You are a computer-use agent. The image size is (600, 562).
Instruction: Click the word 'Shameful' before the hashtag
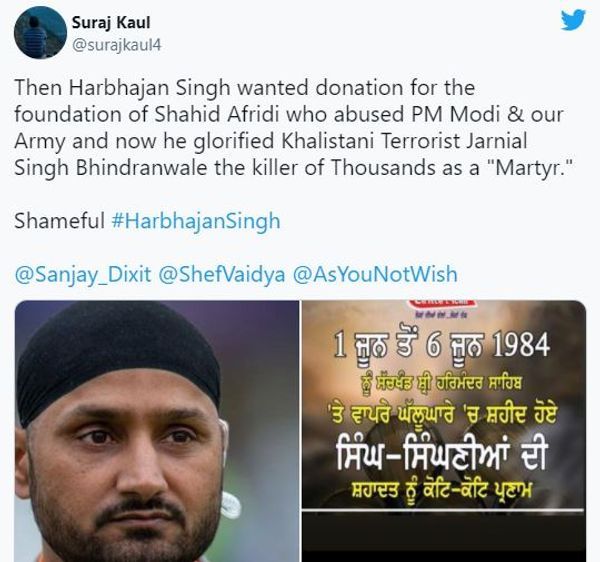(x=59, y=221)
